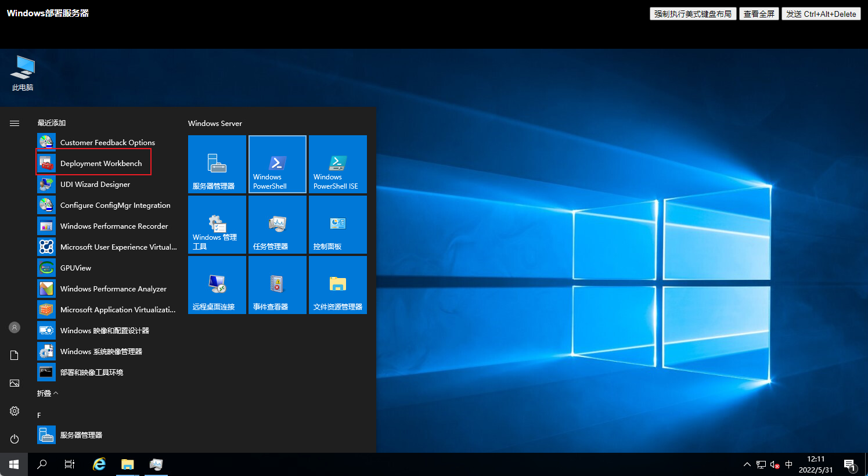
Task: Click 查看全屏 button
Action: (x=759, y=14)
